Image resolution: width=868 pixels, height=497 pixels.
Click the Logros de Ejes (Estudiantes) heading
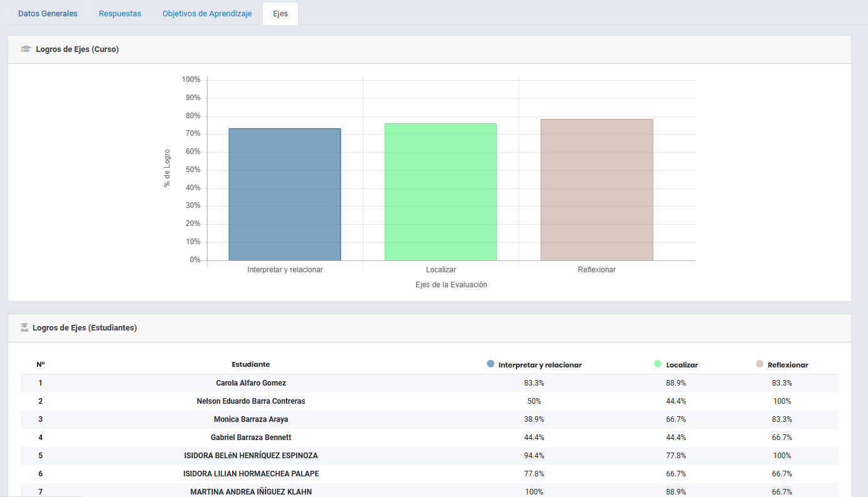[x=84, y=327]
